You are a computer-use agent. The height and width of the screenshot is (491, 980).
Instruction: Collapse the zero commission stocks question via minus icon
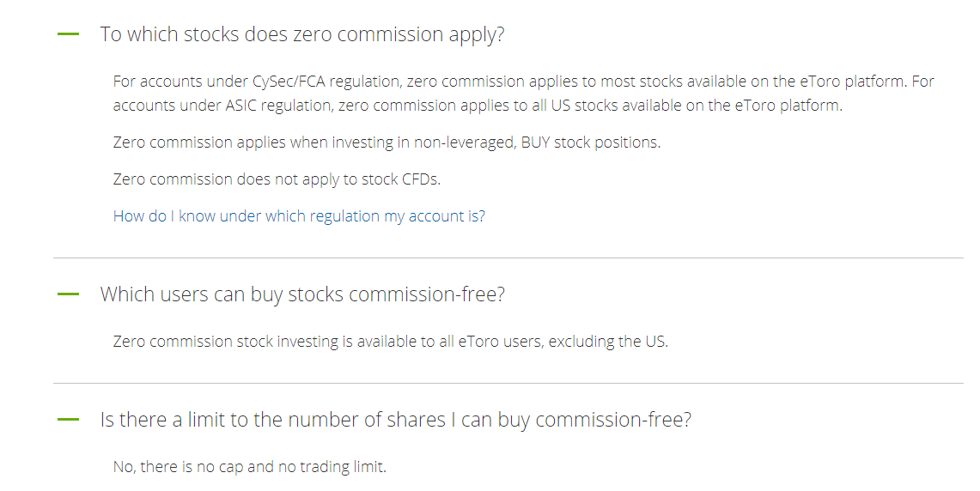point(68,33)
